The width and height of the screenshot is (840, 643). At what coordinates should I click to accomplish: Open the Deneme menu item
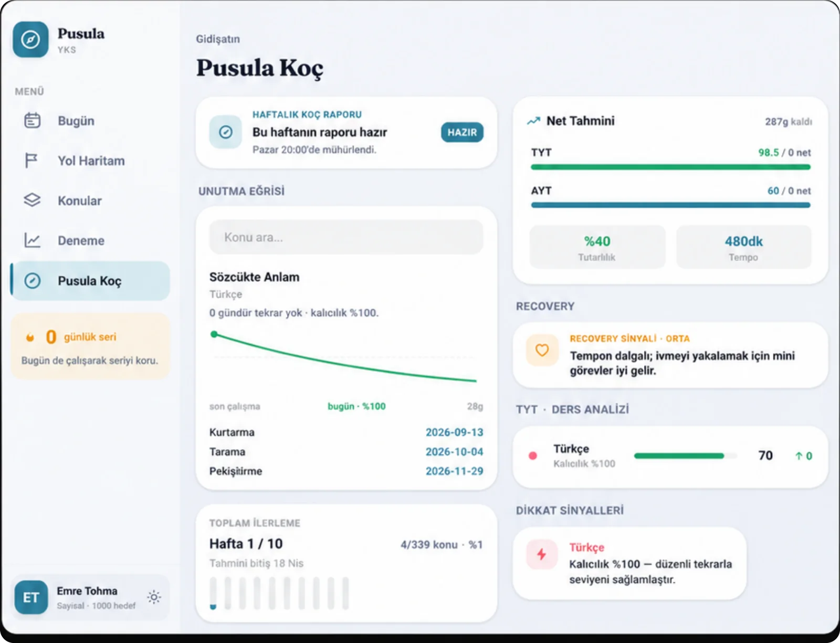(x=90, y=240)
